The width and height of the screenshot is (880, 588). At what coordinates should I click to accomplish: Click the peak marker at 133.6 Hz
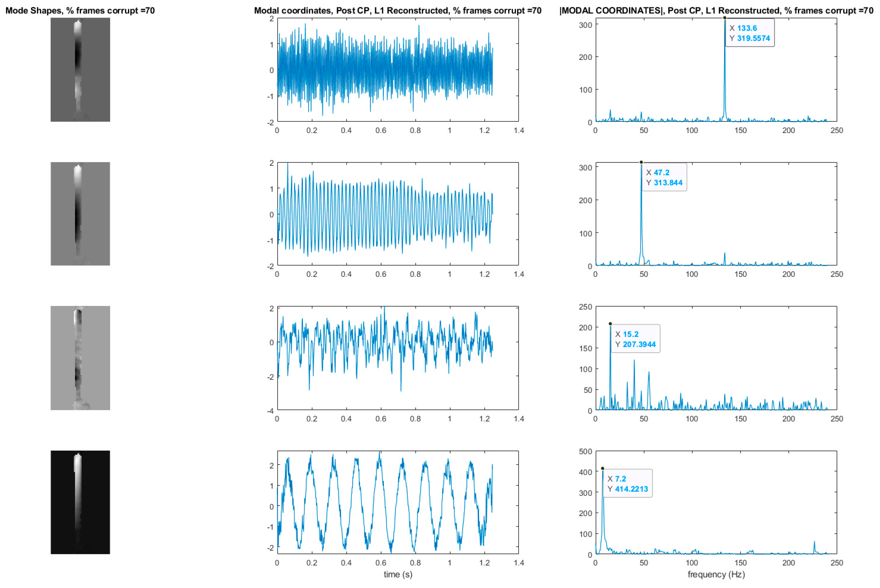(x=724, y=18)
